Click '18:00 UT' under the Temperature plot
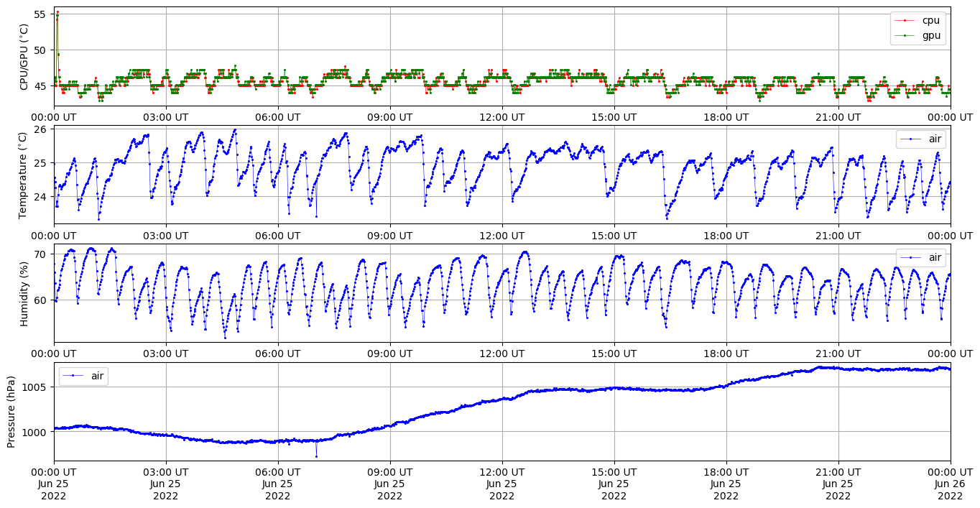Image resolution: width=980 pixels, height=508 pixels. tap(726, 235)
